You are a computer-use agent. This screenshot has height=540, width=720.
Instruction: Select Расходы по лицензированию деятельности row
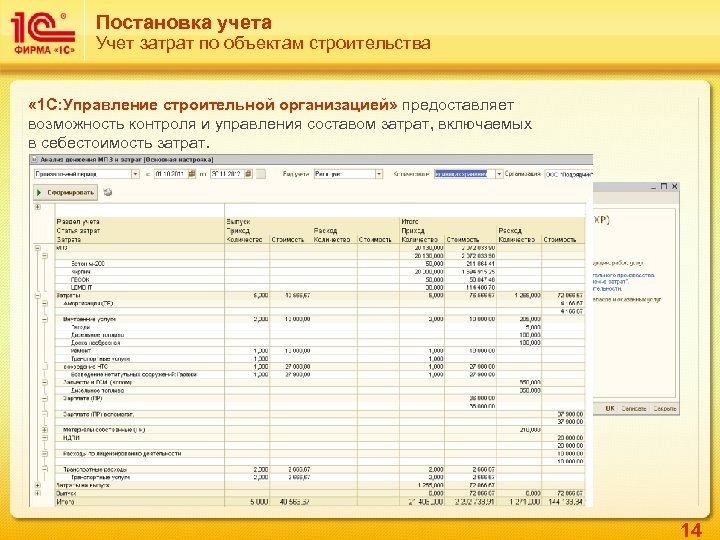320,454
